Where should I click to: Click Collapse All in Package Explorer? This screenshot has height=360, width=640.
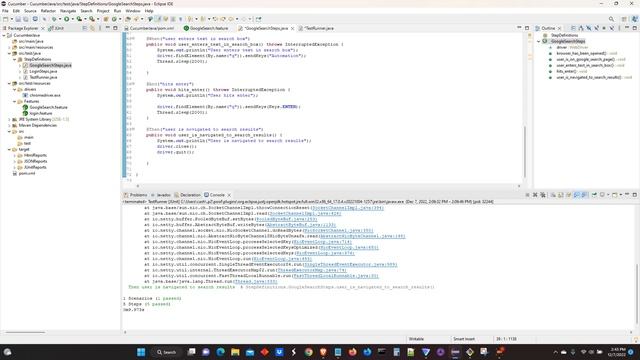[x=84, y=28]
